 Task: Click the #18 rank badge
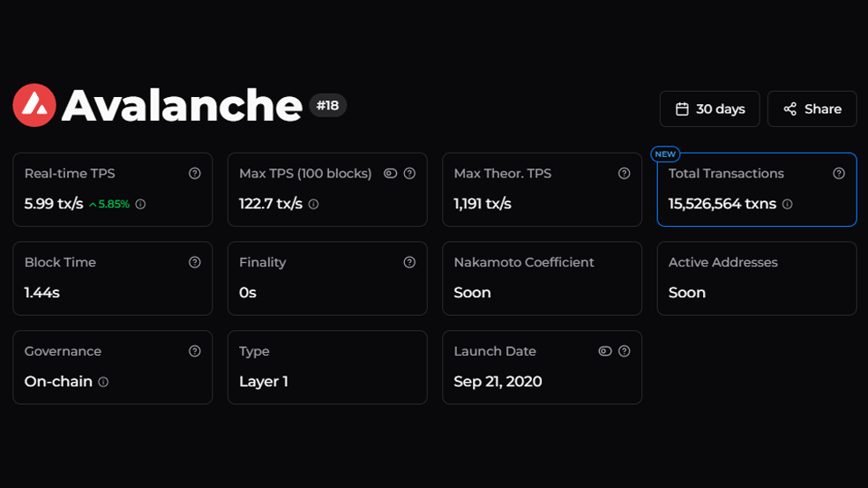(x=328, y=105)
